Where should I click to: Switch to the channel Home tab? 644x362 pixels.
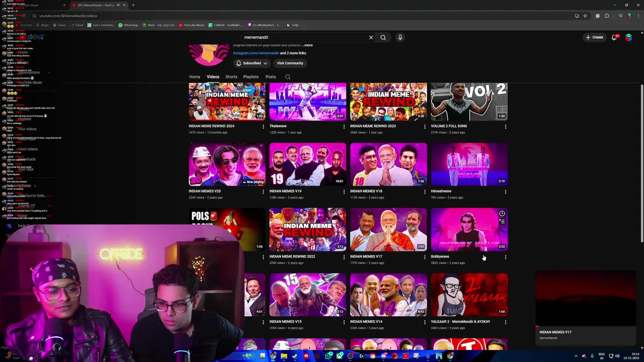(x=195, y=77)
